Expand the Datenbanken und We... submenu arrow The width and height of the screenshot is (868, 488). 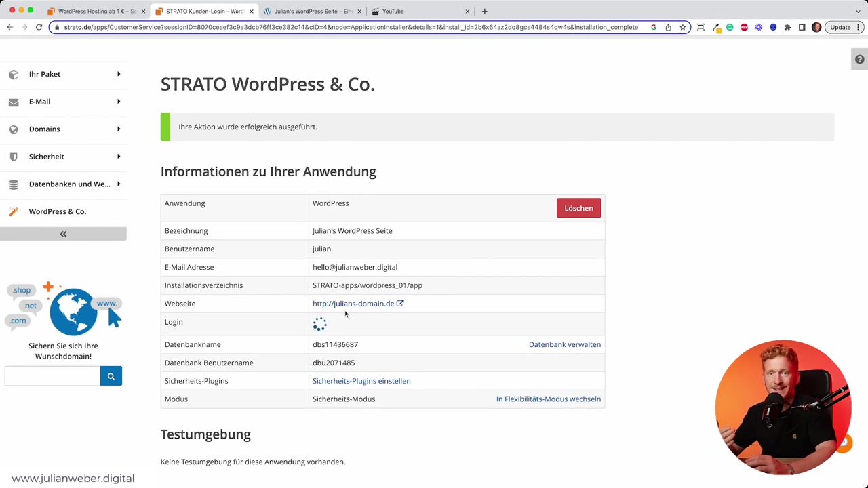[x=119, y=184]
